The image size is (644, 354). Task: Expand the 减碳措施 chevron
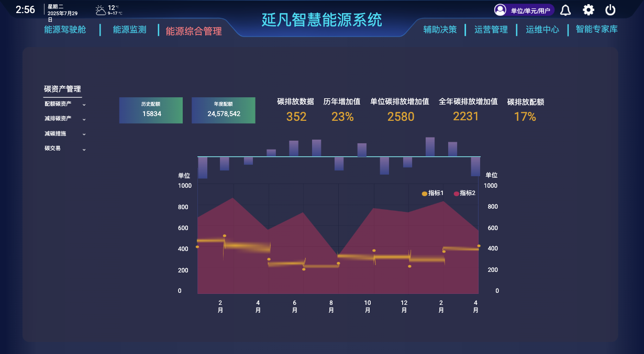coord(84,134)
